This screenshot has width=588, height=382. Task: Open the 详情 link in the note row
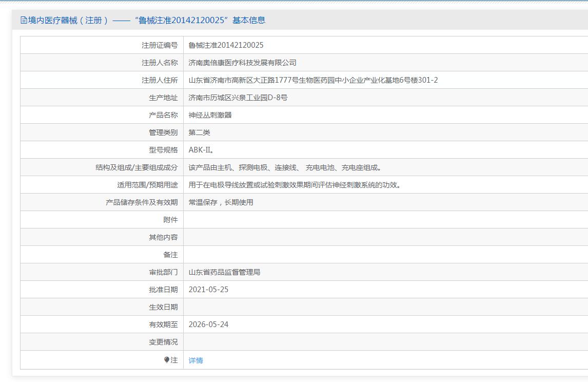pyautogui.click(x=195, y=360)
